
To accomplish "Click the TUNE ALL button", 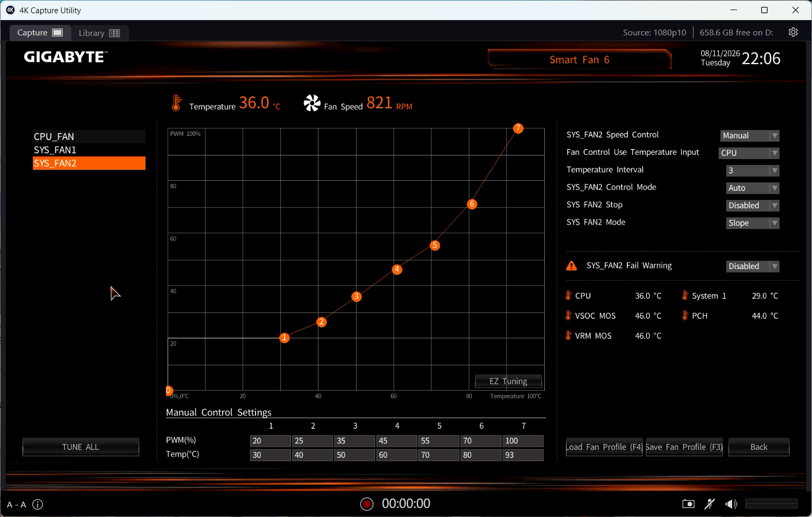I will (x=80, y=447).
